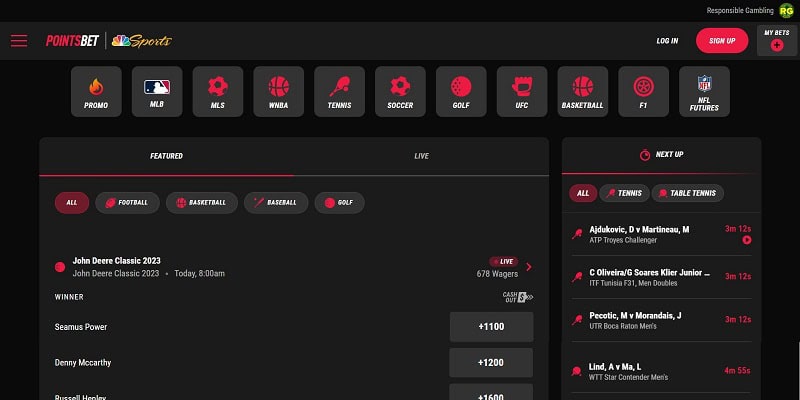Click tennis icon beside Pecotic v Morandais

(577, 320)
